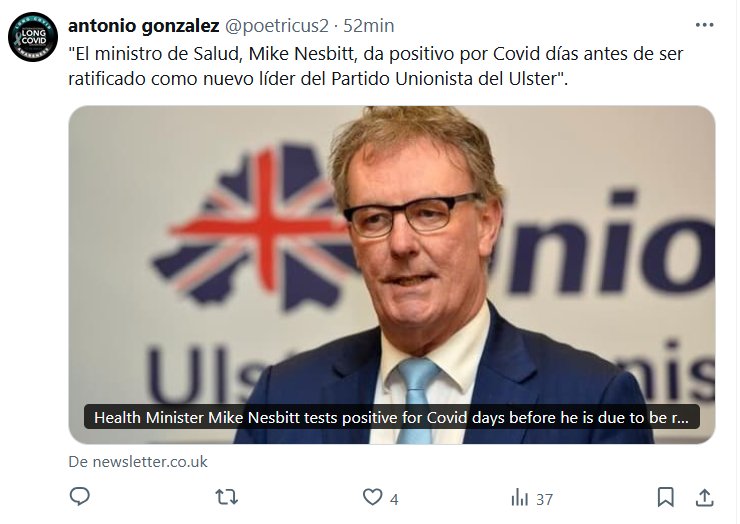Open the 52min timestamp link

[369, 25]
